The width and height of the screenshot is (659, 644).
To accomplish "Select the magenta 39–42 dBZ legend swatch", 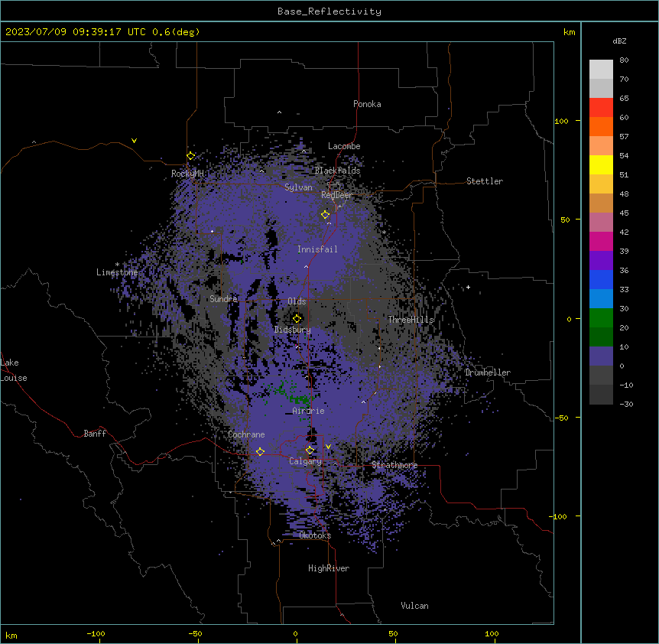I will click(601, 241).
